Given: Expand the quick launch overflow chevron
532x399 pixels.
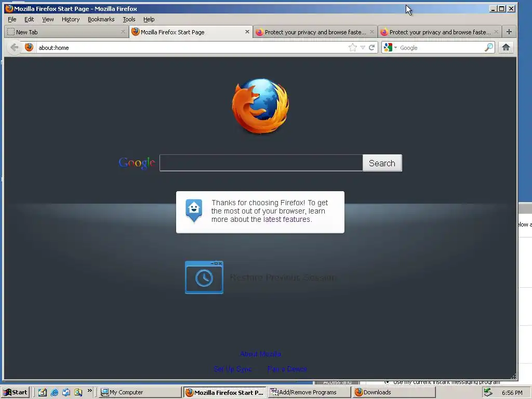Looking at the screenshot, I should pyautogui.click(x=89, y=391).
